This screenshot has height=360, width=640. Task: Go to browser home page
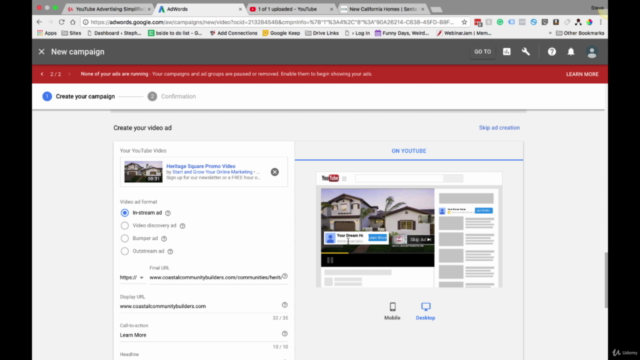73,22
